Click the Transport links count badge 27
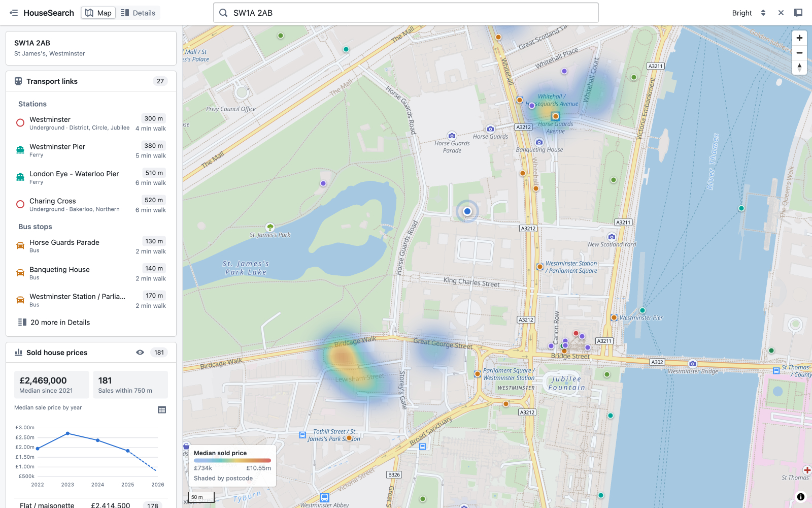 pyautogui.click(x=160, y=81)
